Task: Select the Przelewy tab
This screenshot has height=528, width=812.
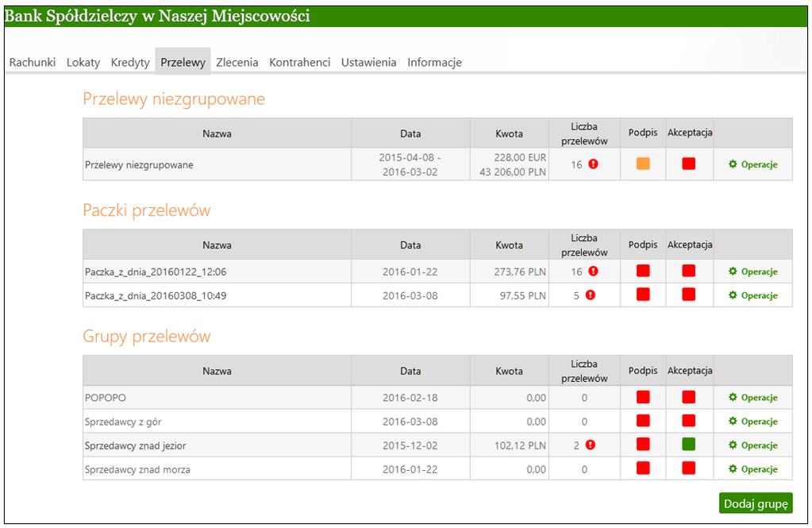Action: pos(183,62)
